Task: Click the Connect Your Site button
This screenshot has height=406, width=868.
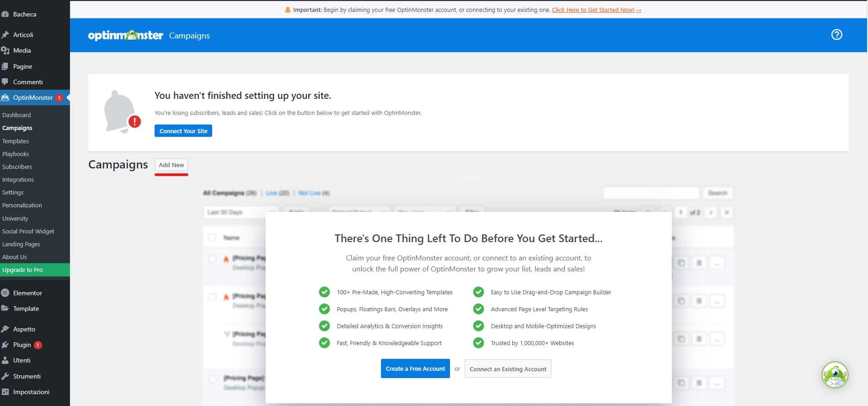Action: tap(183, 131)
